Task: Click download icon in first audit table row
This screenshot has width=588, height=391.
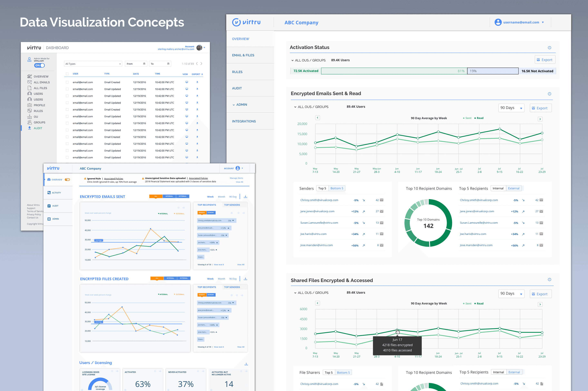Action: (197, 82)
